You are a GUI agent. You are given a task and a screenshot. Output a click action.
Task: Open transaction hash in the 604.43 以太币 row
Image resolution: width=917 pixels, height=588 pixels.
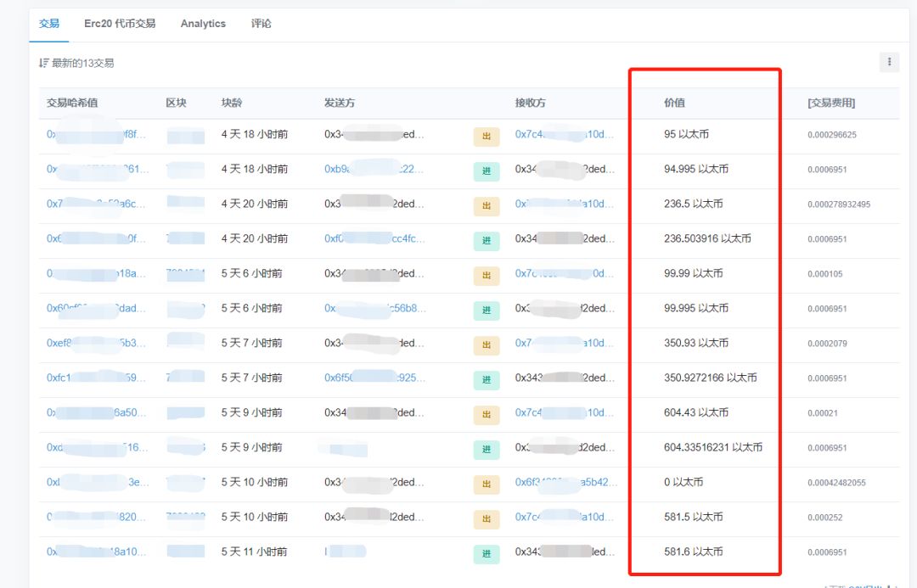click(x=97, y=412)
